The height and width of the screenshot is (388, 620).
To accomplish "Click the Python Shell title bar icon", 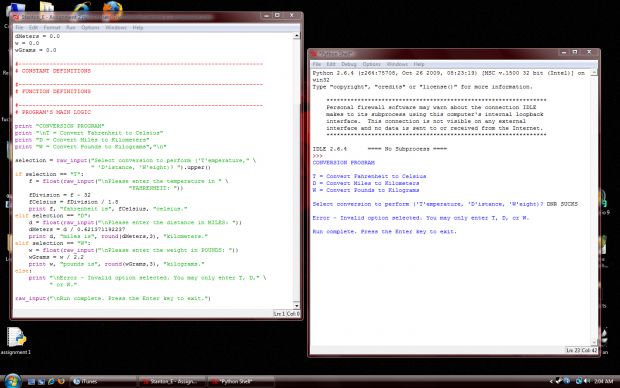I will coord(314,53).
